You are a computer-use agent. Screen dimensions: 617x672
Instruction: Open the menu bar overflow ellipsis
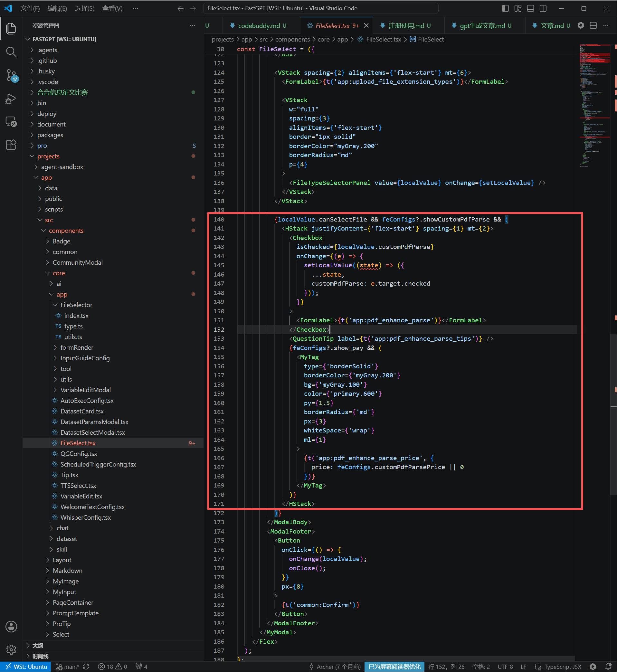pos(135,8)
